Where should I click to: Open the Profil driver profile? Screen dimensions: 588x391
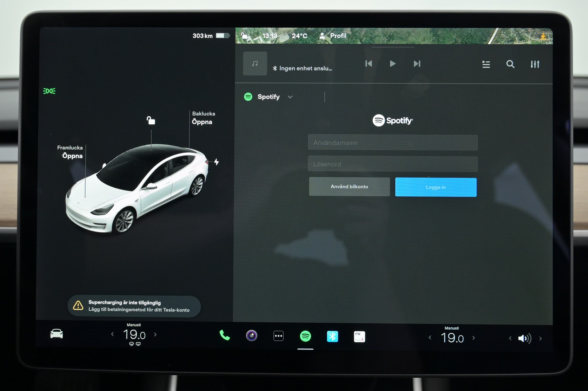click(x=333, y=36)
